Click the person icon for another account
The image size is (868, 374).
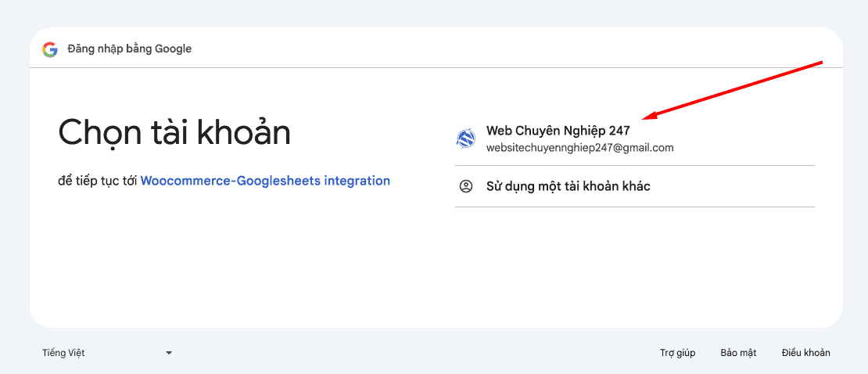click(465, 186)
